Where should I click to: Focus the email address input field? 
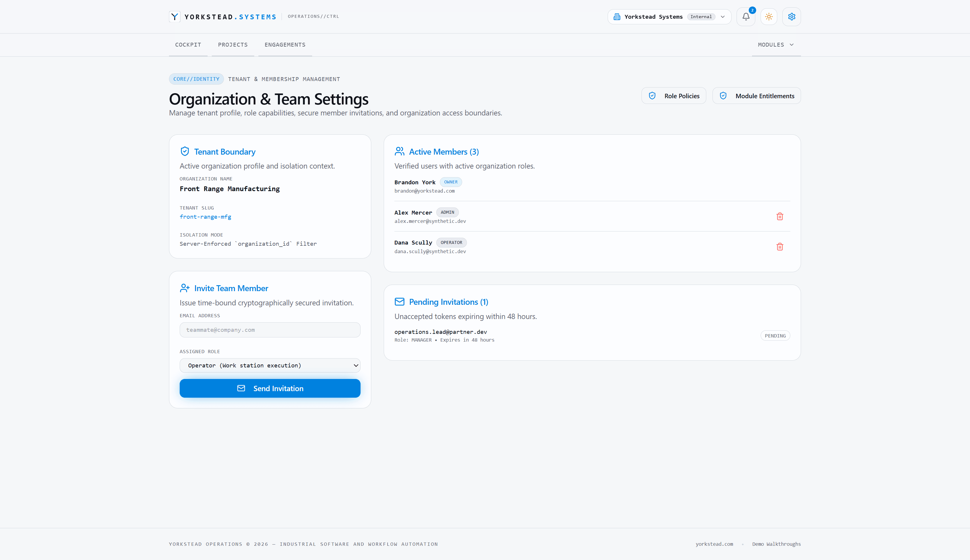point(270,330)
